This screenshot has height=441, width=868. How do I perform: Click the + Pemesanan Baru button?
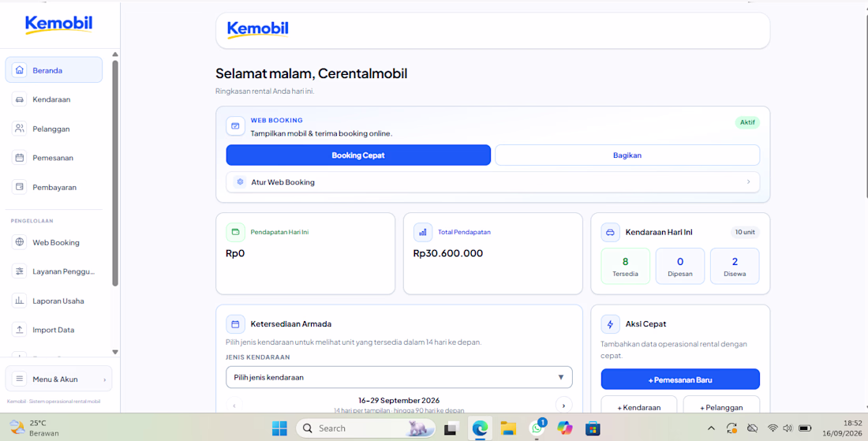(x=680, y=380)
